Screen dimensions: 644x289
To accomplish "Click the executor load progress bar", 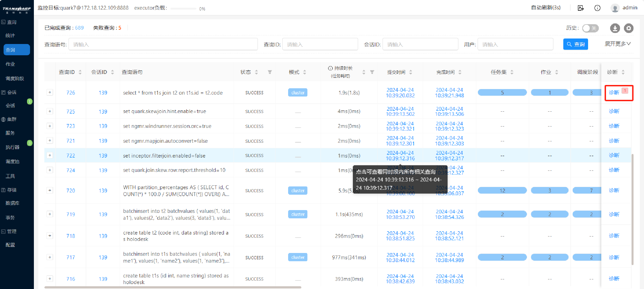I will 183,9.
